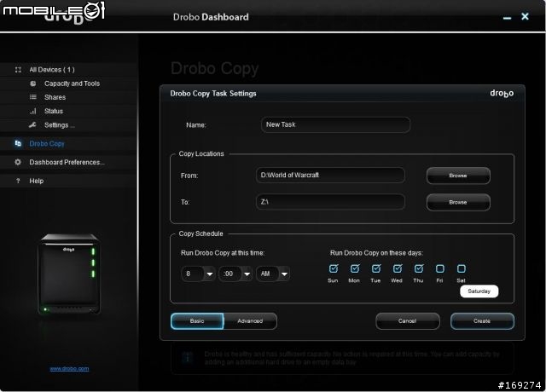Switch to the Advanced tab
The image size is (546, 392).
coord(250,321)
